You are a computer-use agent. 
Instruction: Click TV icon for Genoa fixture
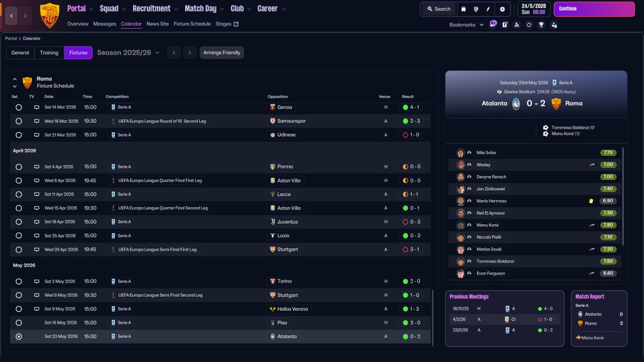tap(37, 107)
